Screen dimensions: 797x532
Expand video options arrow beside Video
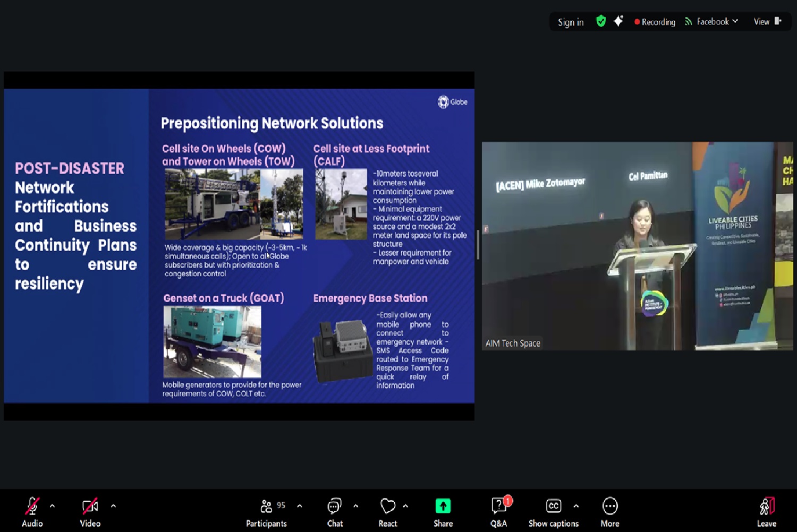[x=113, y=506]
